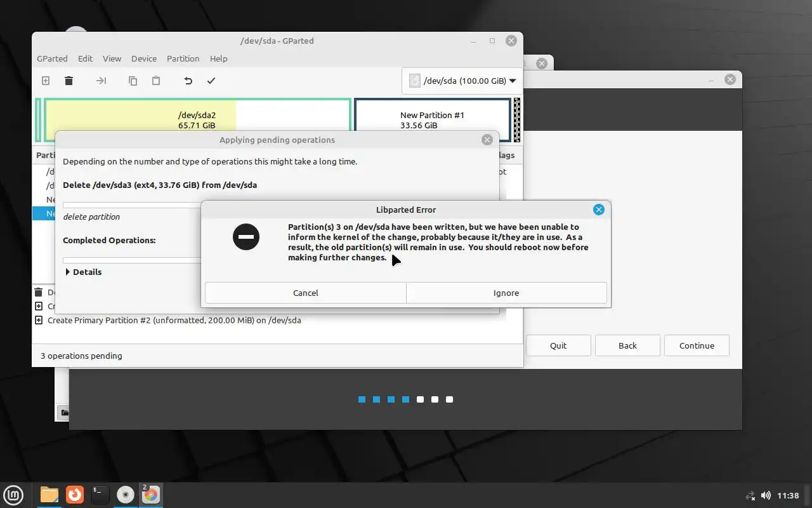Click Cancel in the Libparted Error dialog
Image resolution: width=812 pixels, height=508 pixels.
305,293
